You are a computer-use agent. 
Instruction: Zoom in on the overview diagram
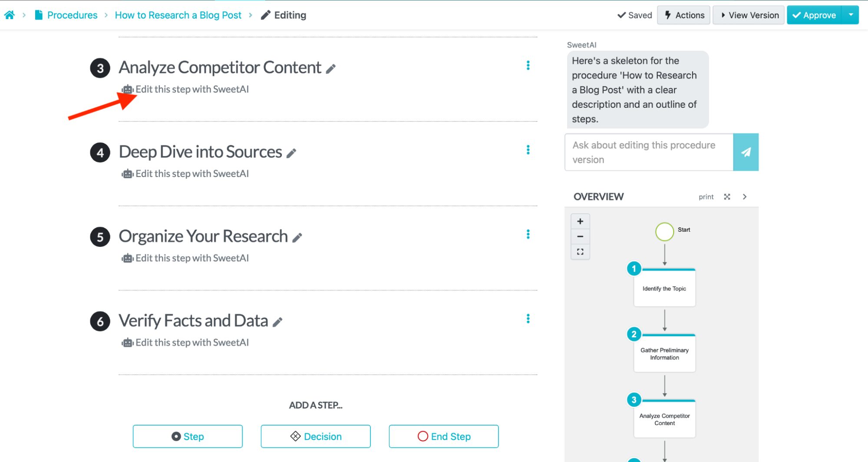(580, 221)
